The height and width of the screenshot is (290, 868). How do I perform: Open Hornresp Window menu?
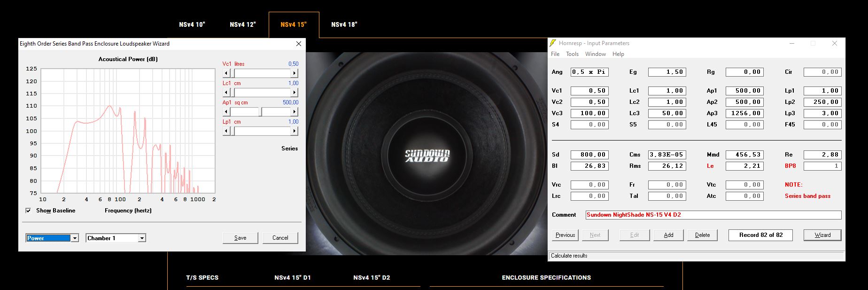[596, 54]
